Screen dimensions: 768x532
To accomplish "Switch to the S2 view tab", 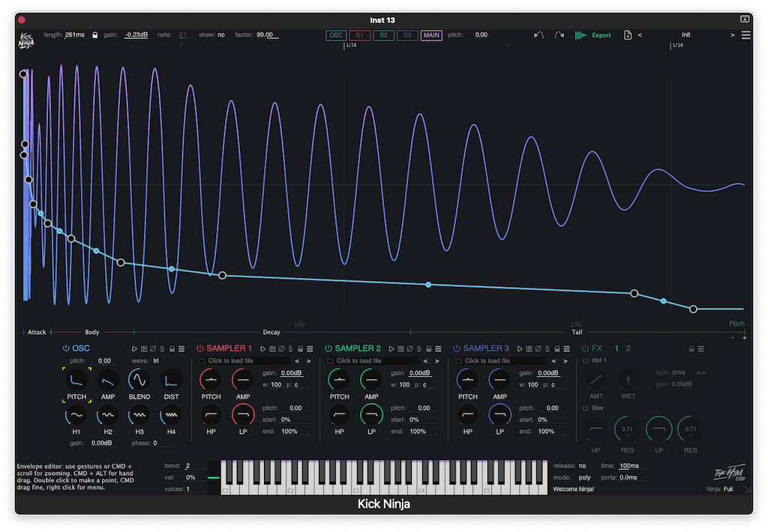I will [x=383, y=35].
